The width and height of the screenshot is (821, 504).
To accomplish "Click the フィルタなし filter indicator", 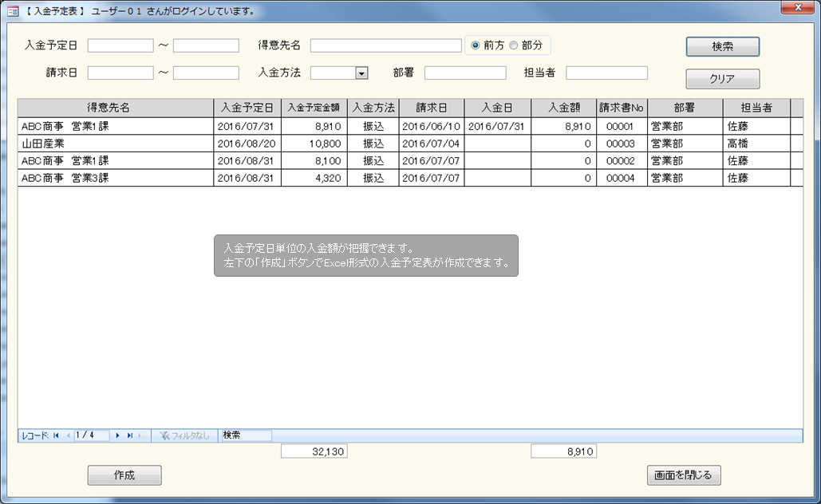I will (184, 435).
